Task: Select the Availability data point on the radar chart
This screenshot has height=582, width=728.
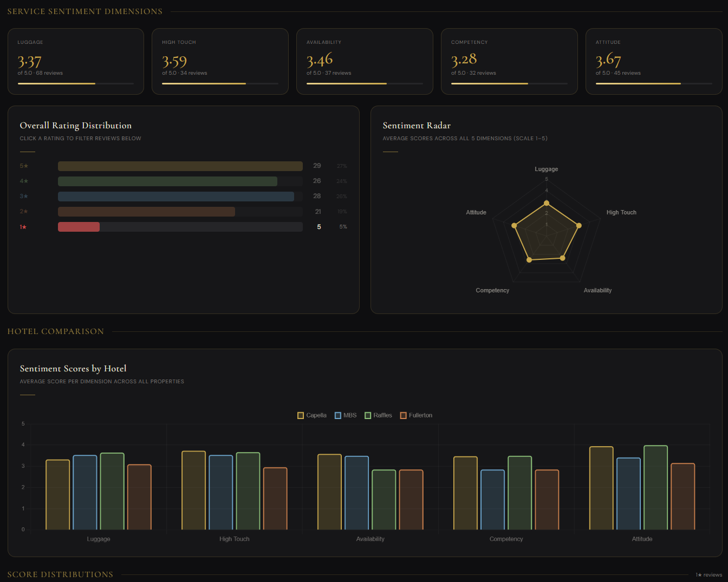Action: pyautogui.click(x=563, y=259)
